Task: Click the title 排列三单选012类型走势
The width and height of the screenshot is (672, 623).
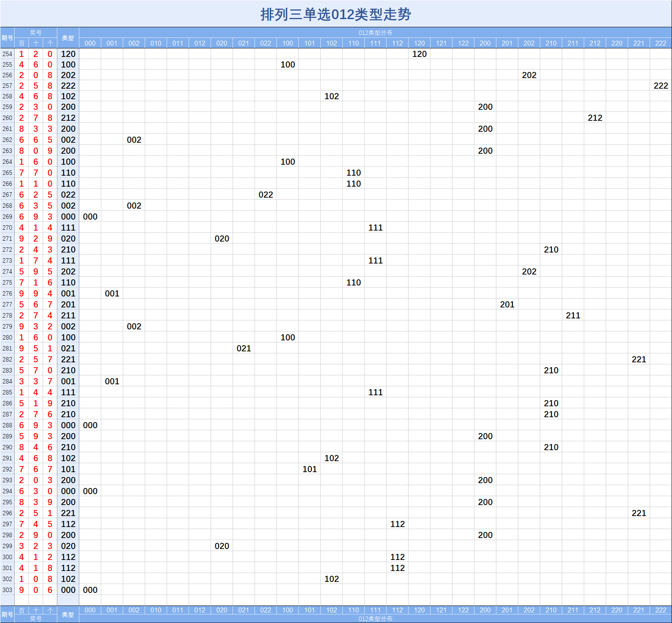Action: pos(336,15)
